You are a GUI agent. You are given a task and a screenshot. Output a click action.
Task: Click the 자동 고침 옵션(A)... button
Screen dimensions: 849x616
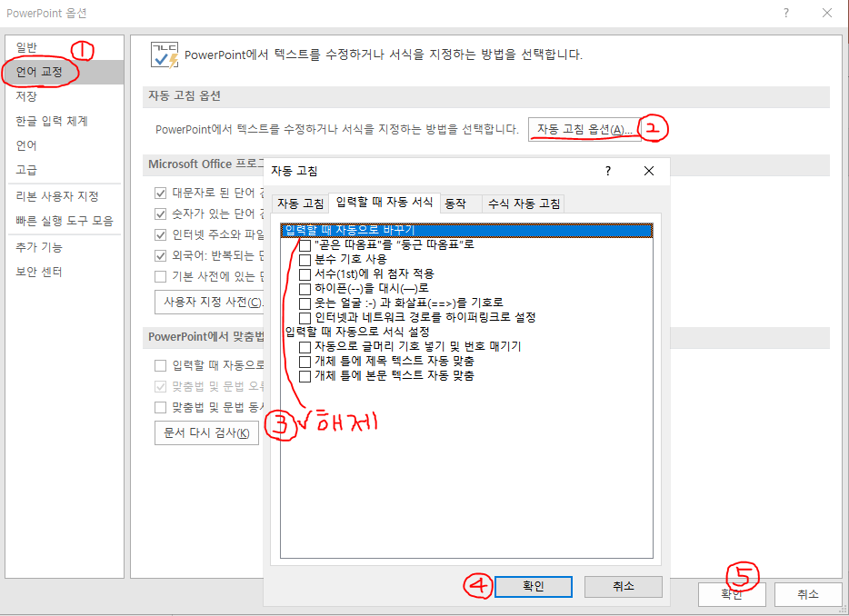point(584,129)
